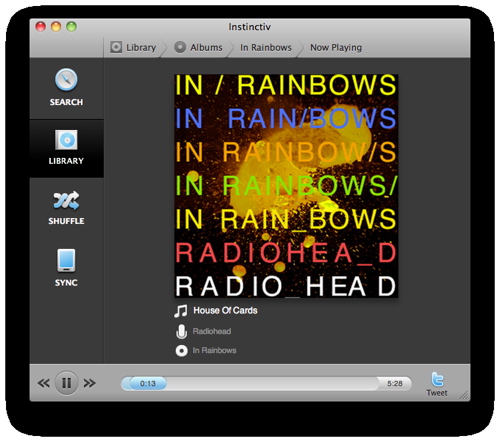Screen dimensions: 500x442
Task: Click the window resize grip corner
Action: click(x=464, y=395)
